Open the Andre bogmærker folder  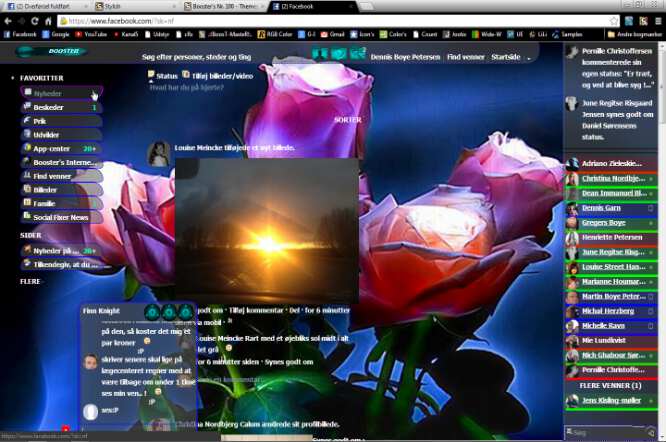(x=635, y=34)
